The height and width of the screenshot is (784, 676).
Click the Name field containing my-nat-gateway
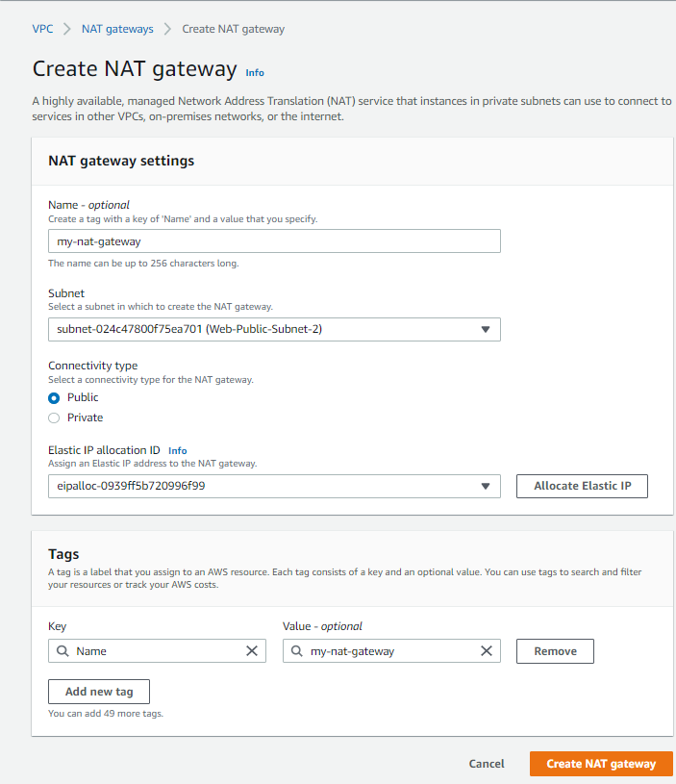click(x=274, y=241)
